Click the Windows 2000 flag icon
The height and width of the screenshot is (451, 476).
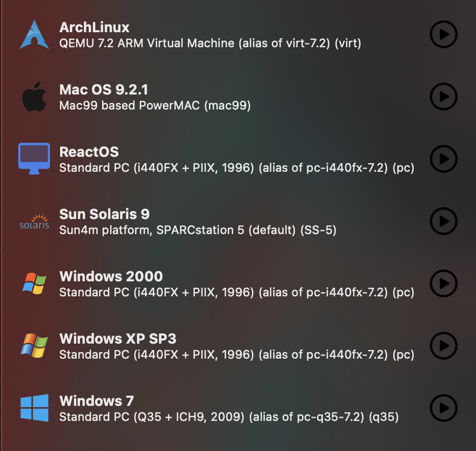tap(34, 283)
